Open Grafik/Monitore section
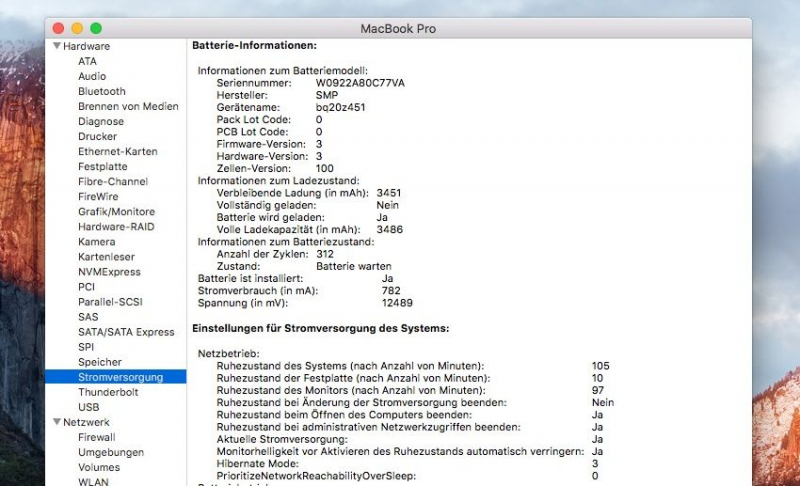 [116, 212]
